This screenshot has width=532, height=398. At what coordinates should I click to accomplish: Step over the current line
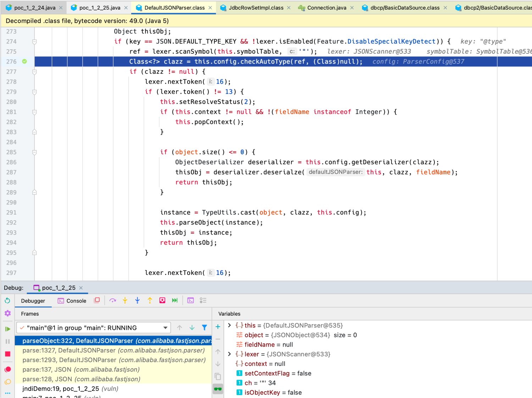[113, 300]
